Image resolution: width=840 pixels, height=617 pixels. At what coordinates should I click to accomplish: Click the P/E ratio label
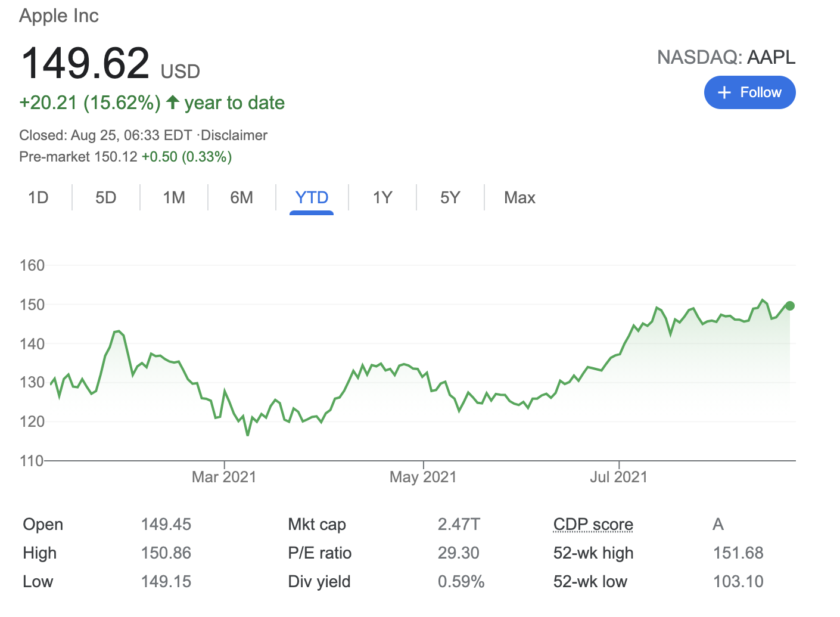pyautogui.click(x=320, y=553)
